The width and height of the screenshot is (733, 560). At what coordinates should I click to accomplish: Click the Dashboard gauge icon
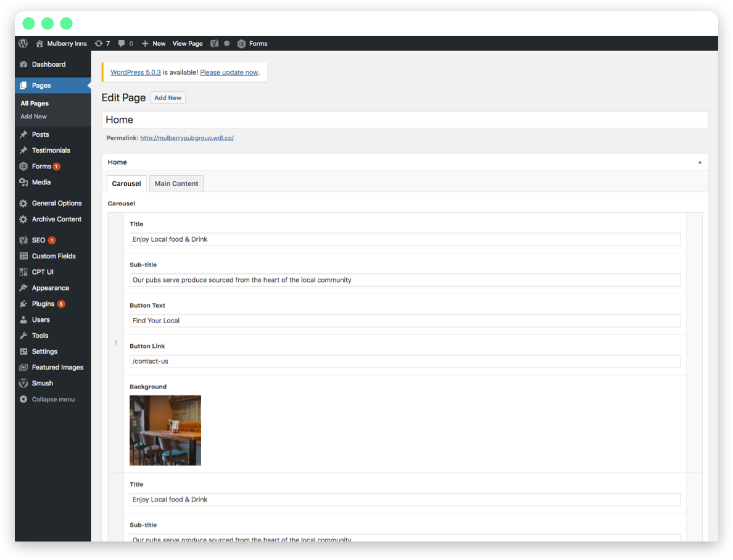[x=23, y=65]
